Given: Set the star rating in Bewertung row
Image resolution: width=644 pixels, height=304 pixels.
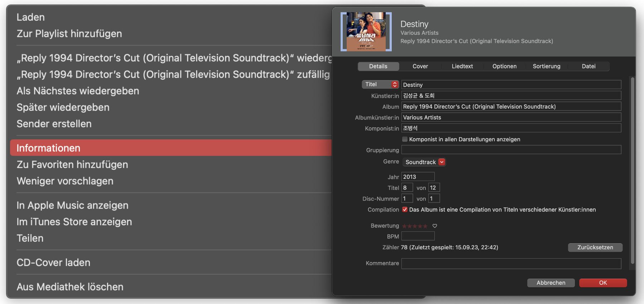Looking at the screenshot, I should [415, 226].
